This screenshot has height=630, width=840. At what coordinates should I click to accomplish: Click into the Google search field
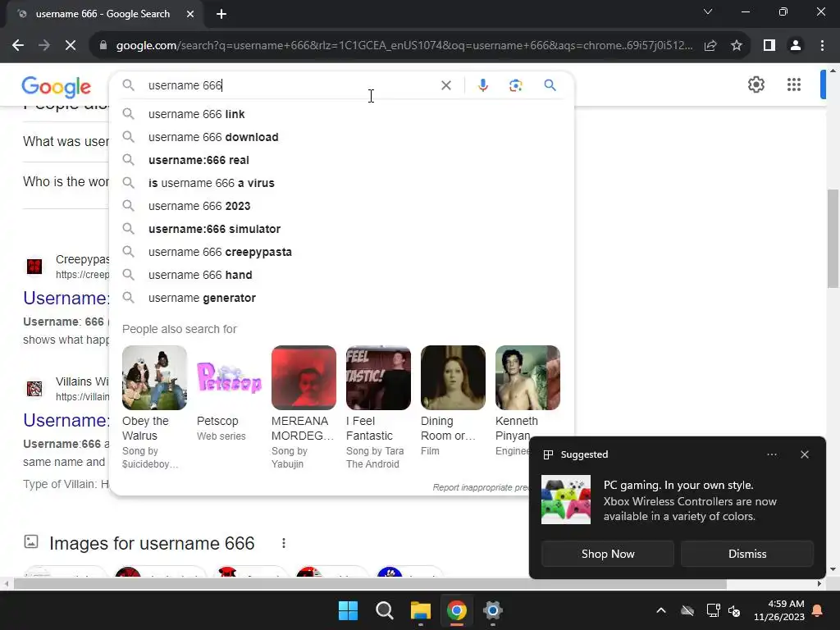(x=290, y=85)
